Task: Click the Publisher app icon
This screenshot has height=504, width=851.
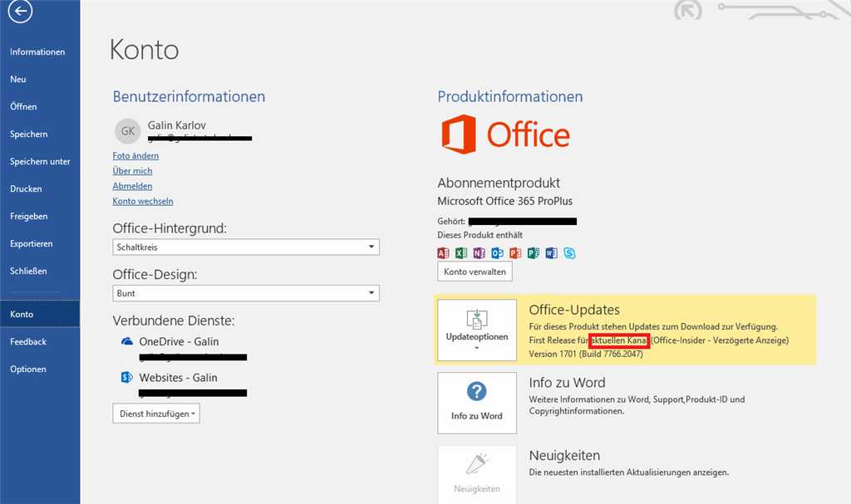Action: tap(534, 252)
